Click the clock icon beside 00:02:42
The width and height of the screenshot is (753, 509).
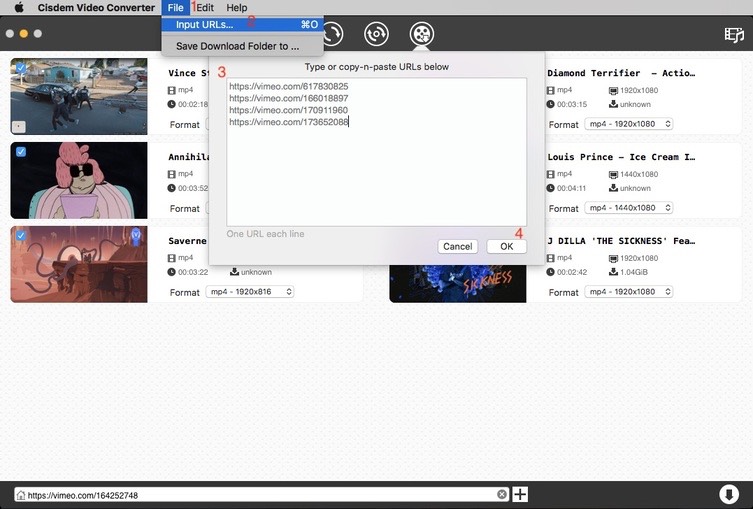pos(550,272)
